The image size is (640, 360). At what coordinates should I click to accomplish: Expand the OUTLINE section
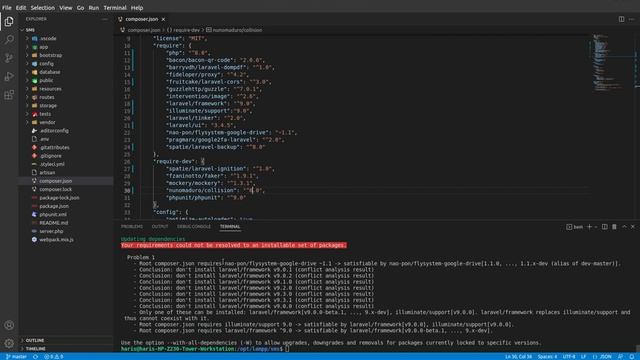(35, 340)
